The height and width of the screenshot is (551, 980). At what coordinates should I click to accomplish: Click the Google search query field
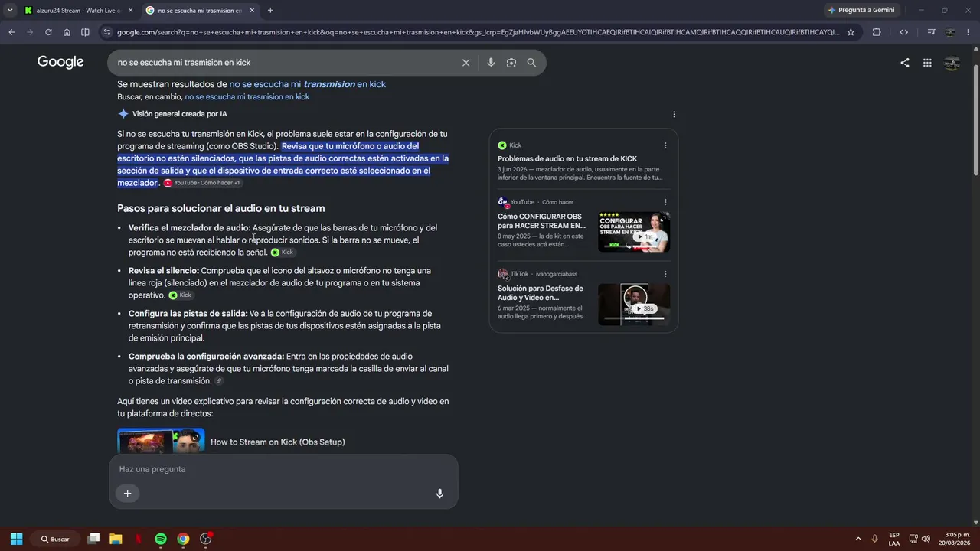283,63
